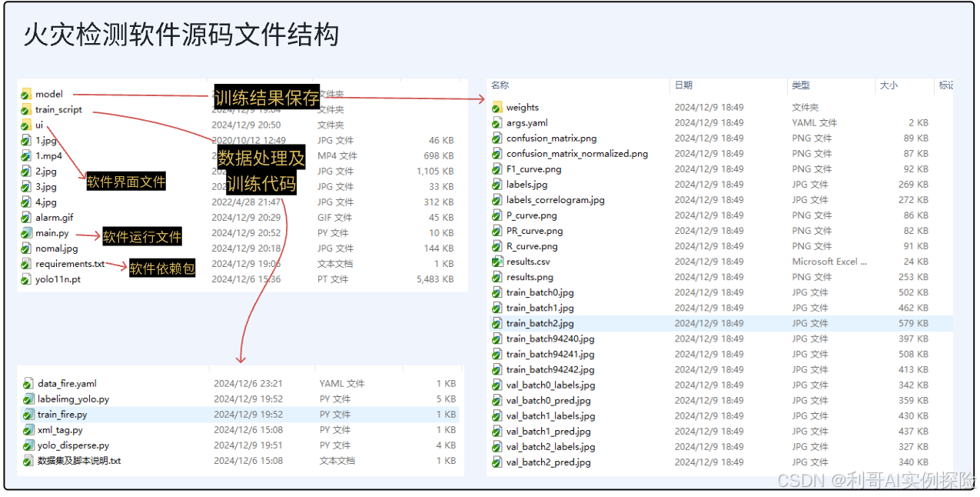Click the Microsoft Excel type cell
Viewport: 980px width, 497px height.
coord(829,262)
